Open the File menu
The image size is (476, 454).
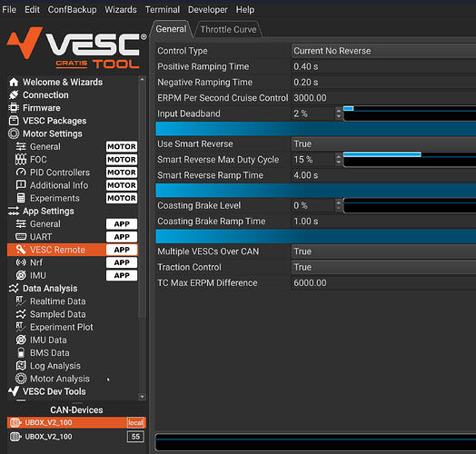coord(9,10)
